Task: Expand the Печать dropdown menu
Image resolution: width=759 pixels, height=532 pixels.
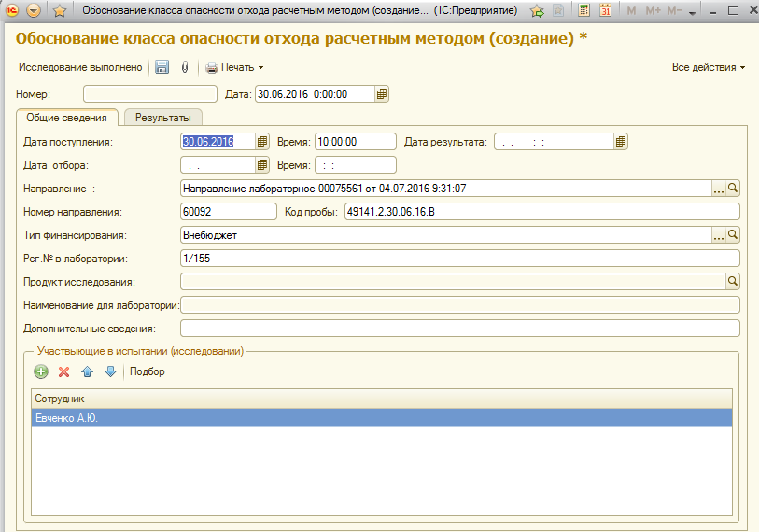Action: pos(234,67)
